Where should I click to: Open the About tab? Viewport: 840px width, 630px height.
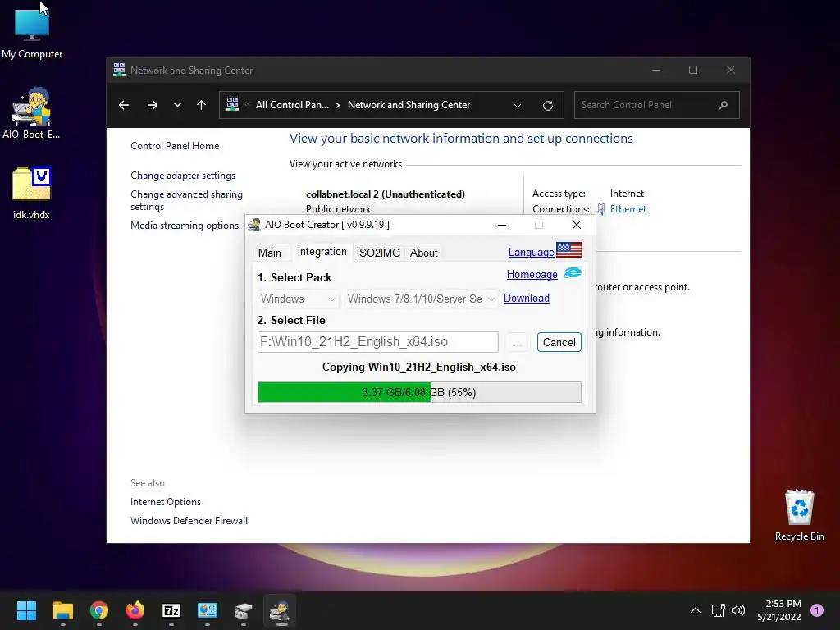424,253
